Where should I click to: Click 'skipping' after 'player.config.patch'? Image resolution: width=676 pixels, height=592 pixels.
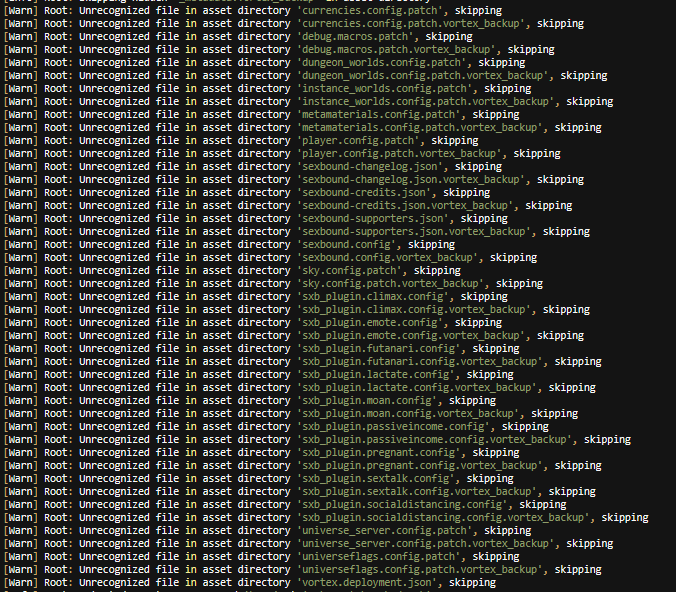click(x=455, y=141)
